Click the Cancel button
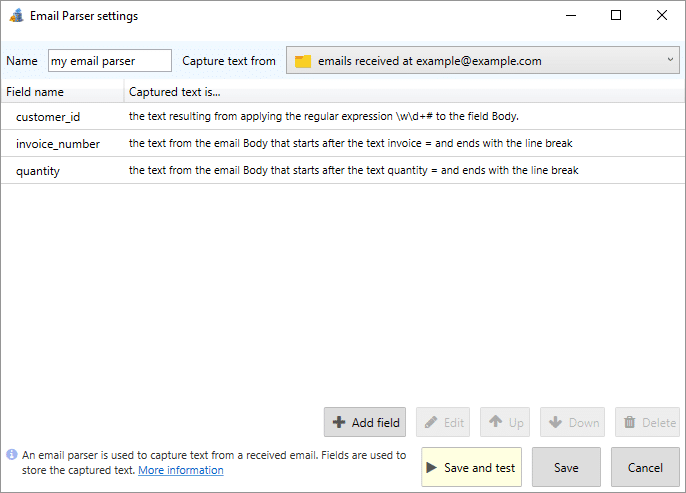 [x=645, y=467]
